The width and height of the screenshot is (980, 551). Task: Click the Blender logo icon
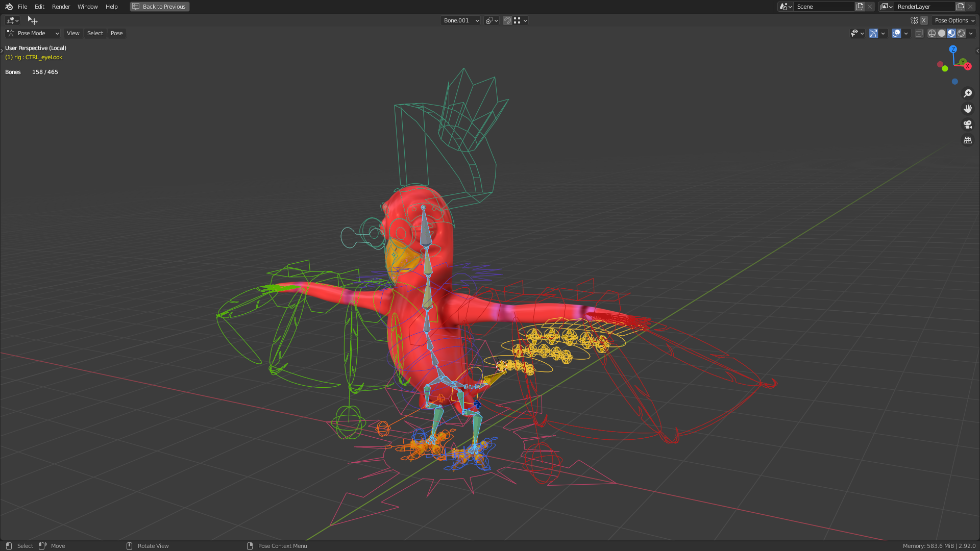pos(9,7)
